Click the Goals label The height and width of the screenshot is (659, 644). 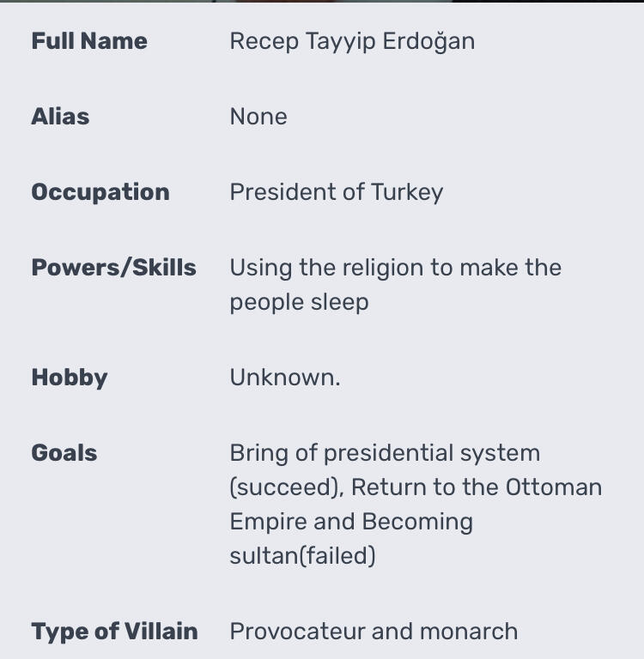64,453
